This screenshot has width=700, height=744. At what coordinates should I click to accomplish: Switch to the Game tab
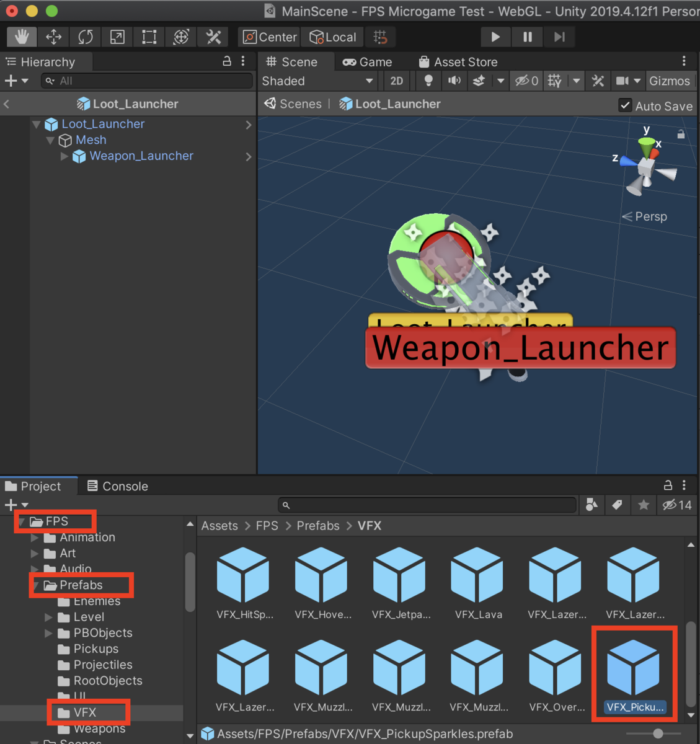(x=368, y=62)
